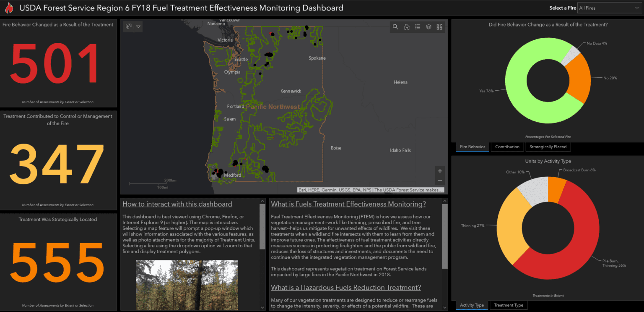Select the Activity Type tab
Viewport: 644px width, 312px height.
pos(472,305)
